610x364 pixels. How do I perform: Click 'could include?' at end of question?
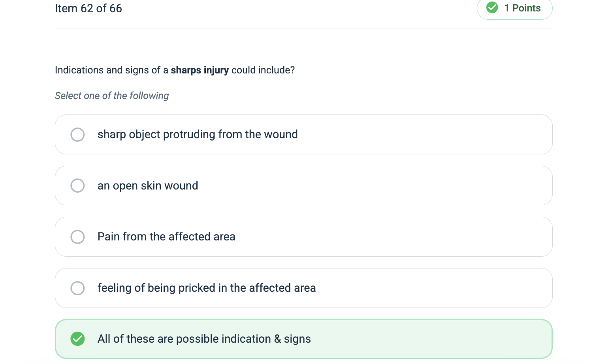tap(263, 70)
